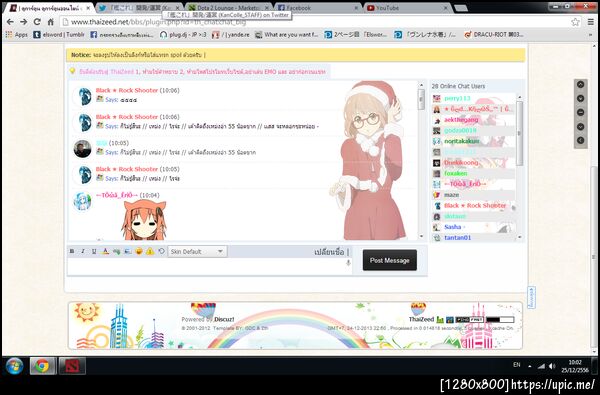Click the microphone icon in message box
Image resolution: width=600 pixels, height=395 pixels.
348,263
